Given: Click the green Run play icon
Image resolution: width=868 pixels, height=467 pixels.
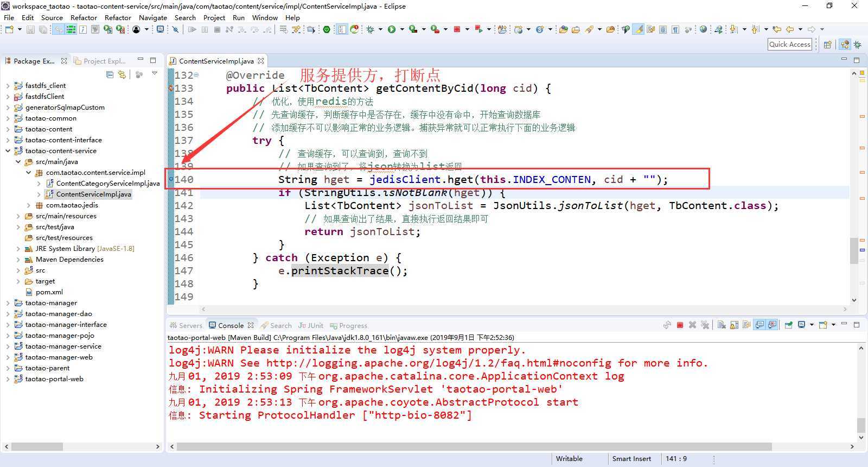Looking at the screenshot, I should [x=391, y=29].
